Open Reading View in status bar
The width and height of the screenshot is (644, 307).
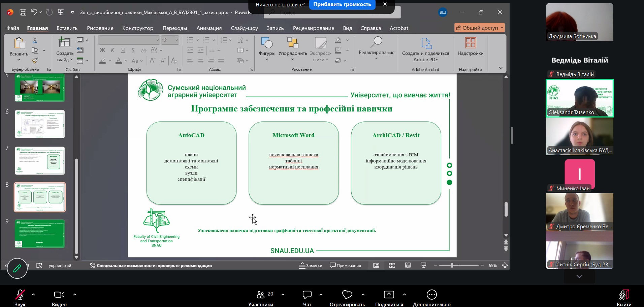point(408,265)
